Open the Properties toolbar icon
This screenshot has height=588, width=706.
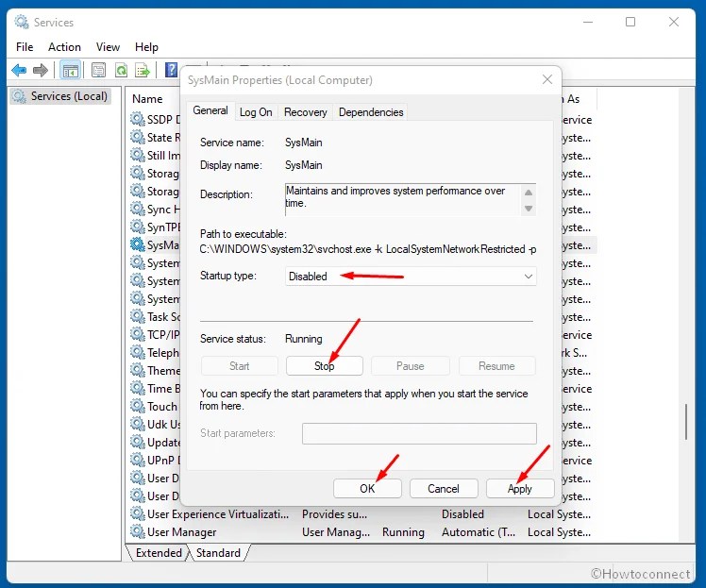coord(98,70)
